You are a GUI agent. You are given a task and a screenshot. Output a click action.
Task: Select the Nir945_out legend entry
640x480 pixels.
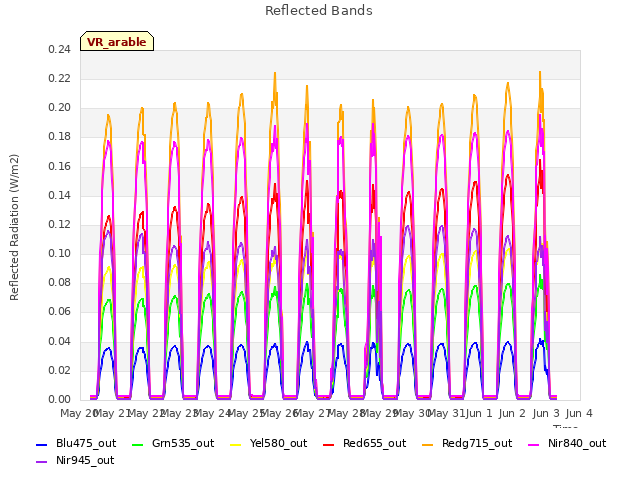(x=75, y=461)
